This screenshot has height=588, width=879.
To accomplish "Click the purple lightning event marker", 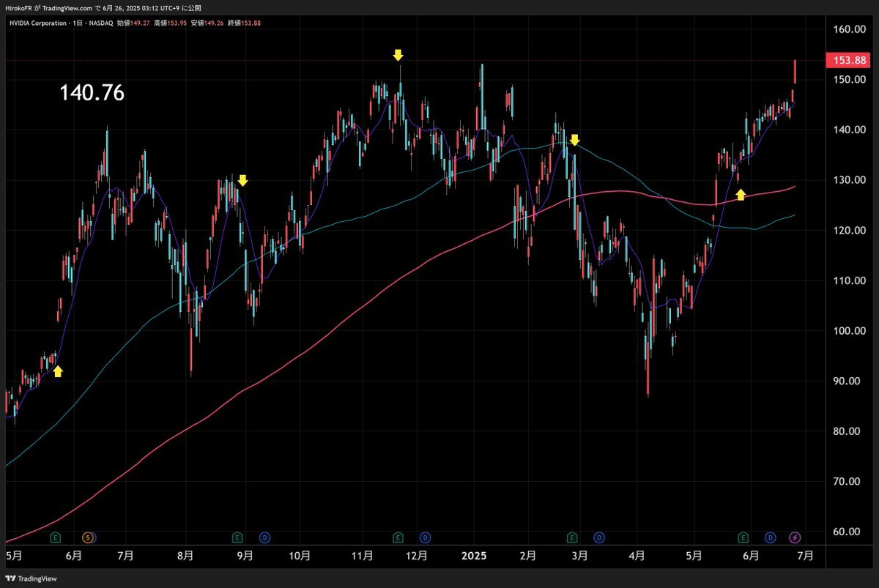I will tap(795, 537).
